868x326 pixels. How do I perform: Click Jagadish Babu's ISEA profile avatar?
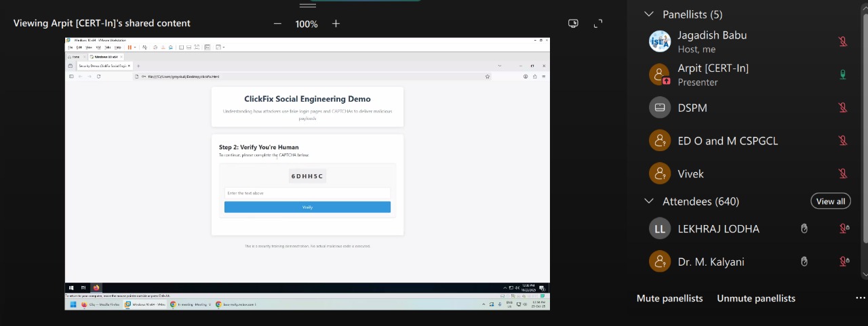pos(660,41)
